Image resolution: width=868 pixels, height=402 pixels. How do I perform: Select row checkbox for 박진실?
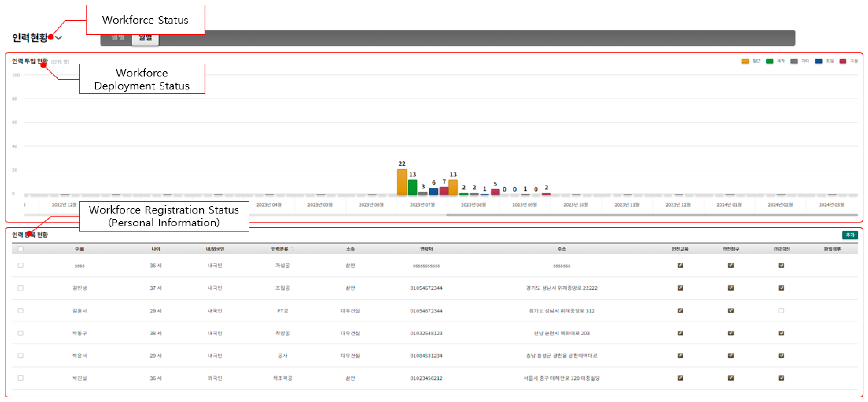coord(21,378)
